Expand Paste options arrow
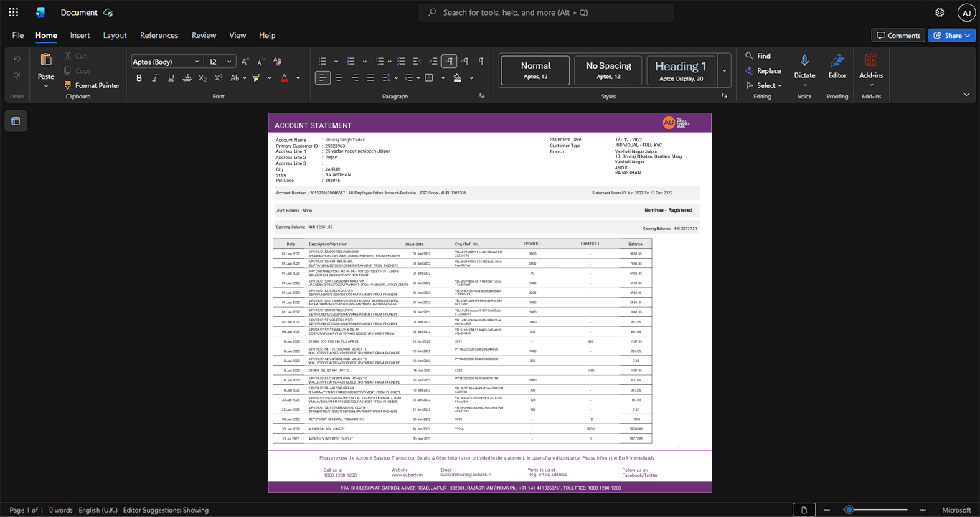The height and width of the screenshot is (517, 980). click(x=46, y=86)
